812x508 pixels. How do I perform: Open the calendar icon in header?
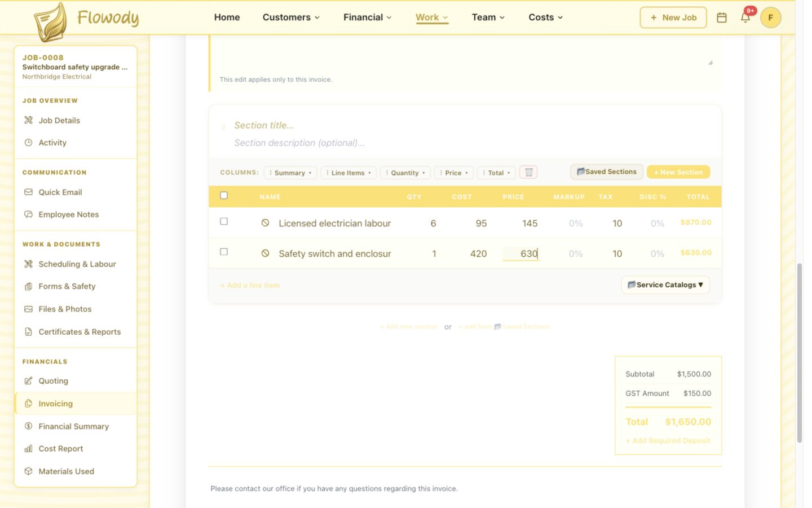(721, 17)
